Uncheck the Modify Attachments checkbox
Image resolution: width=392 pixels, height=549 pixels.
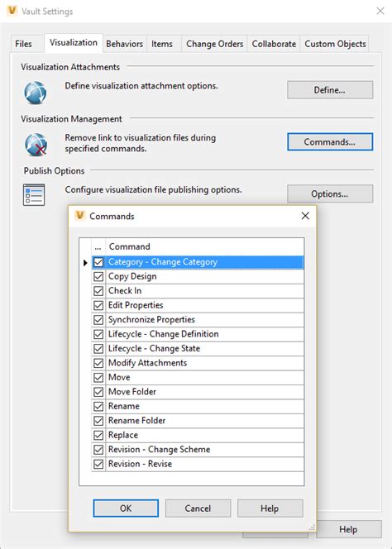click(98, 363)
